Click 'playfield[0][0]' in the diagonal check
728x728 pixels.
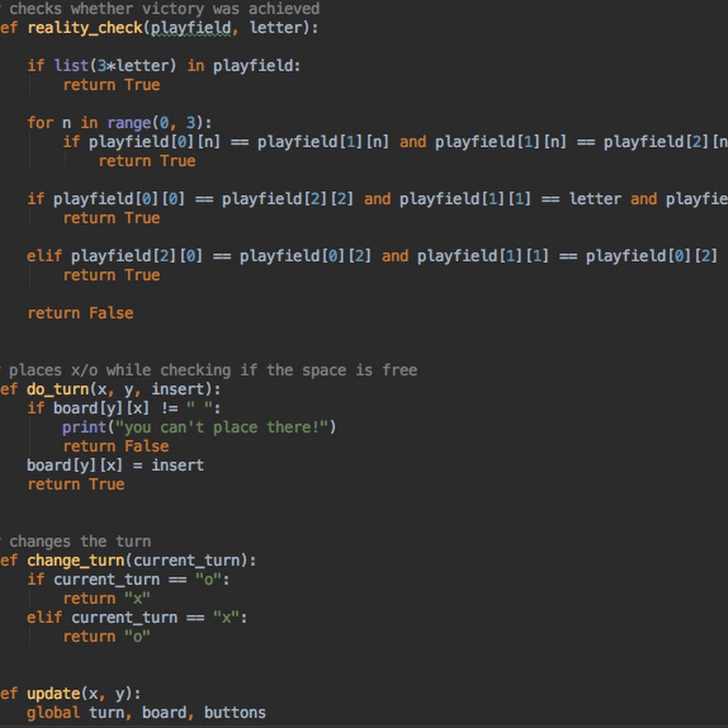click(119, 199)
